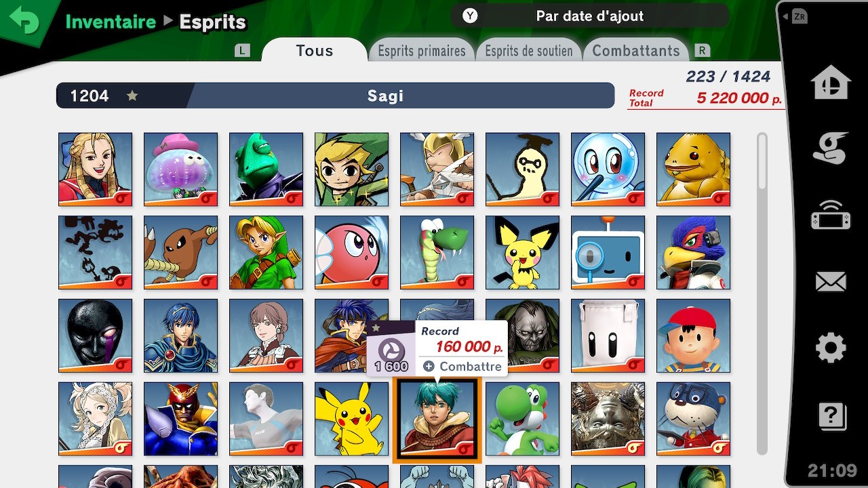This screenshot has width=868, height=488.
Task: Click the Inventaire breadcrumb link
Action: (111, 22)
